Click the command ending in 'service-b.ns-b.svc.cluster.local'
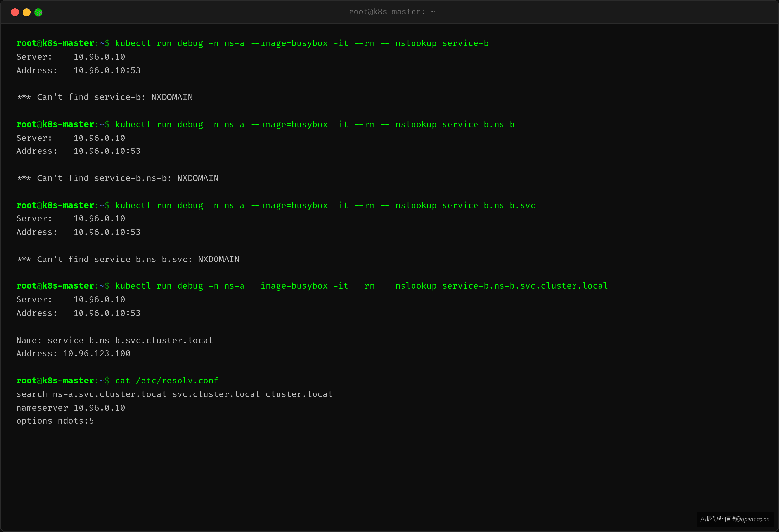Screen dimensions: 779x532 (361, 286)
